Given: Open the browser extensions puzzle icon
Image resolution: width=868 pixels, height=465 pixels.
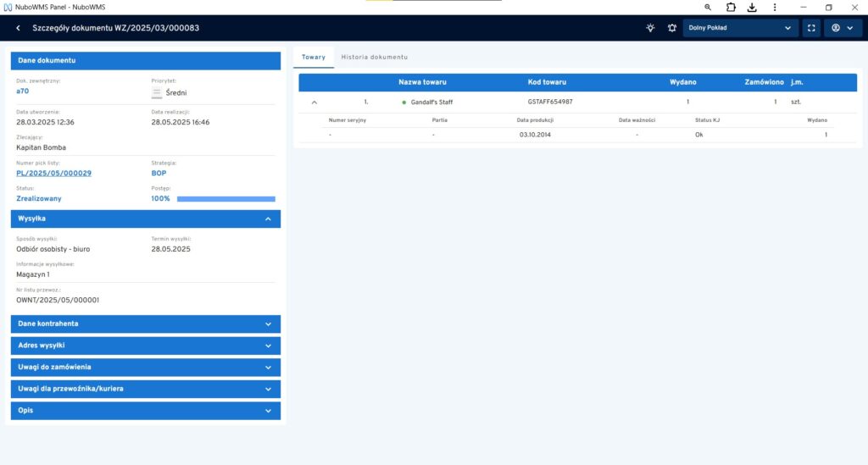Looking at the screenshot, I should pyautogui.click(x=731, y=7).
